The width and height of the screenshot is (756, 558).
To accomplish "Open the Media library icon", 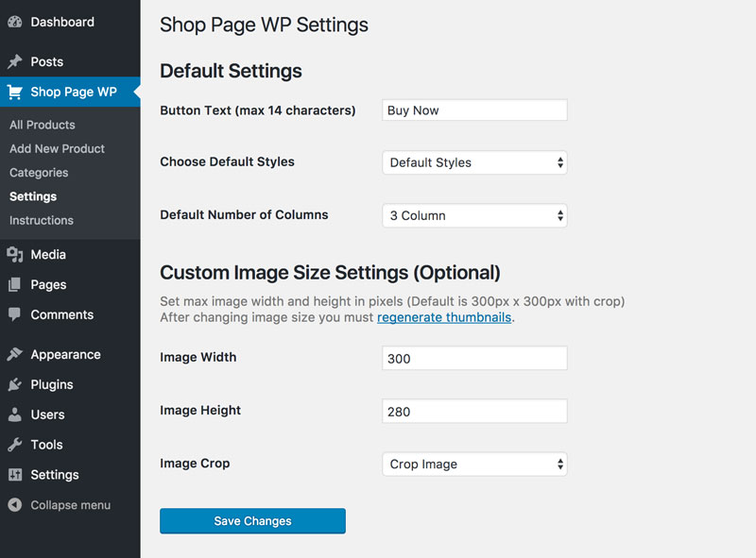I will [15, 254].
